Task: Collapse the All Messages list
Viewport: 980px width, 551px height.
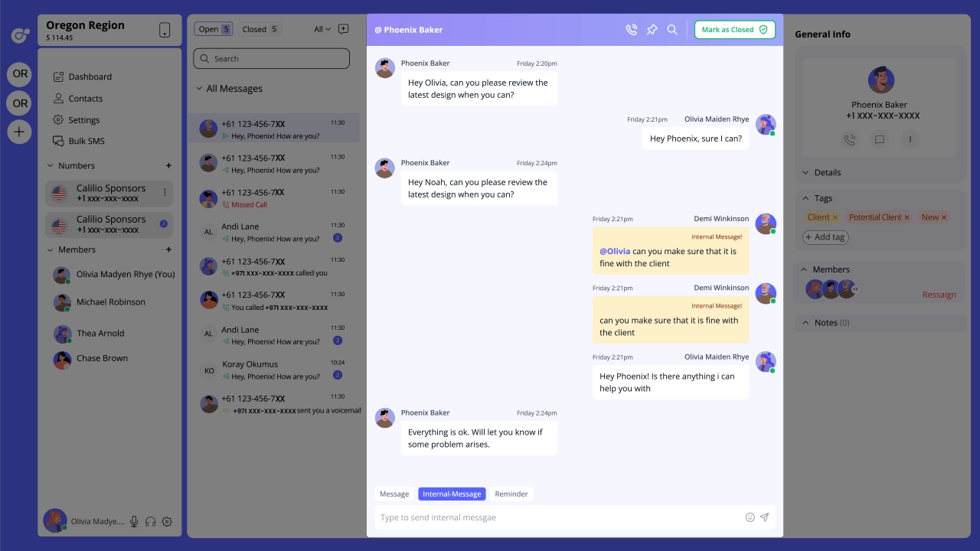Action: tap(199, 89)
